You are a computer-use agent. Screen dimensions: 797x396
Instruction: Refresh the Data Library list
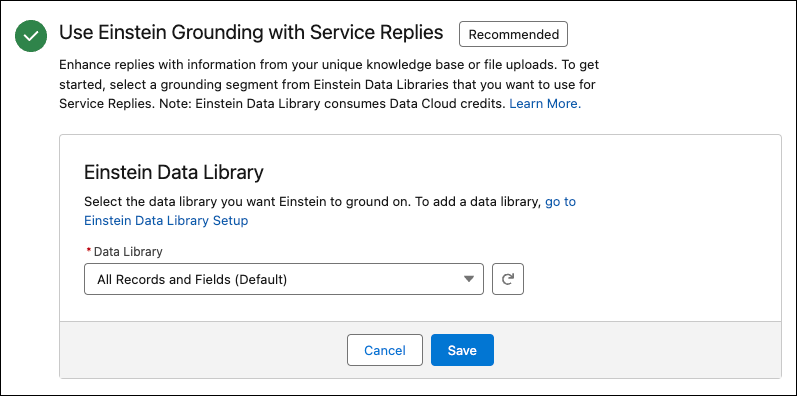508,279
